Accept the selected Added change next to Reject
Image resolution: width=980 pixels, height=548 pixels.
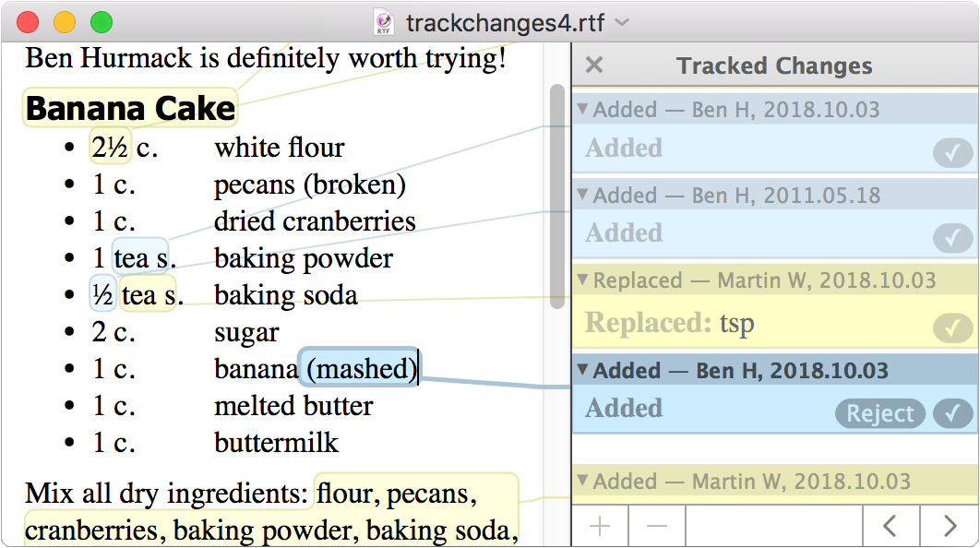click(x=952, y=414)
